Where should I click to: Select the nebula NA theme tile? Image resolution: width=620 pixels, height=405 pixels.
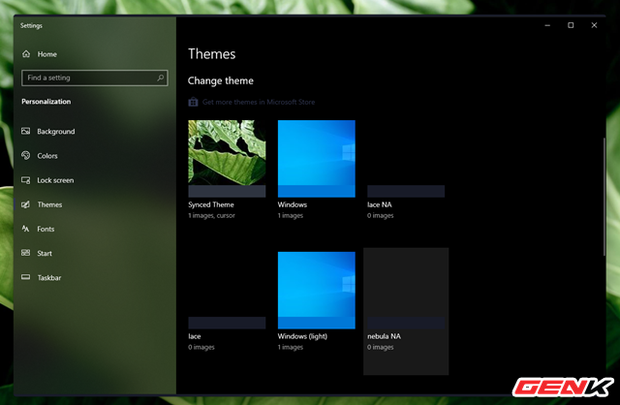click(x=406, y=298)
